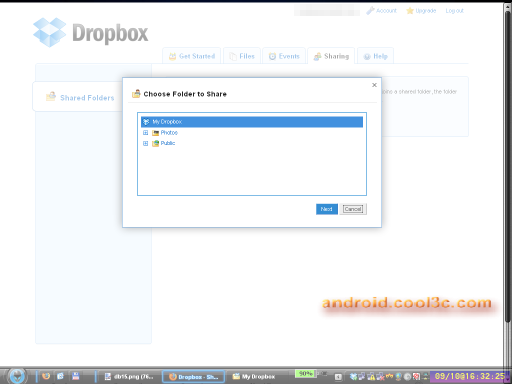Image resolution: width=512 pixels, height=384 pixels.
Task: Close the Choose Folder to Share dialog
Action: [374, 85]
